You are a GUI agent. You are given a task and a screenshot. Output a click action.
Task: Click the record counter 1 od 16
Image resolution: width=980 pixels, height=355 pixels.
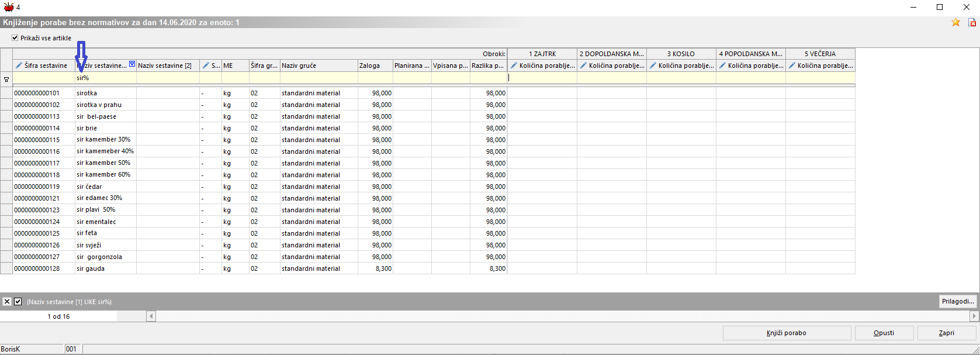point(58,316)
